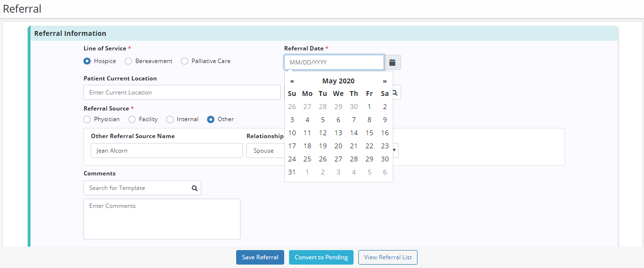Select Hospice line of service

tap(87, 61)
